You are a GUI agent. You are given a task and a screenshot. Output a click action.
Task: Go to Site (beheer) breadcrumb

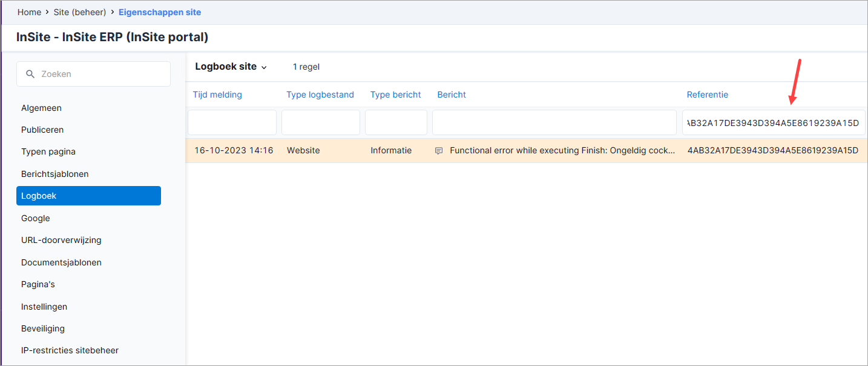point(80,12)
